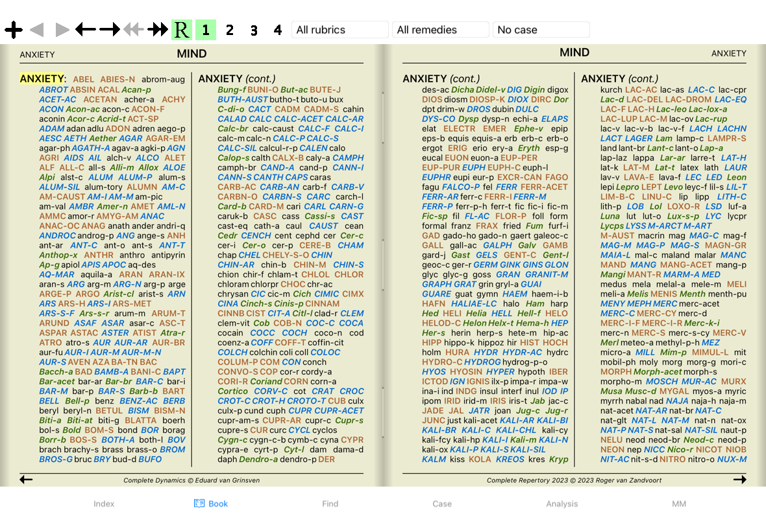Click remedy CHAM in second column
766x532 pixels.
coord(351,245)
